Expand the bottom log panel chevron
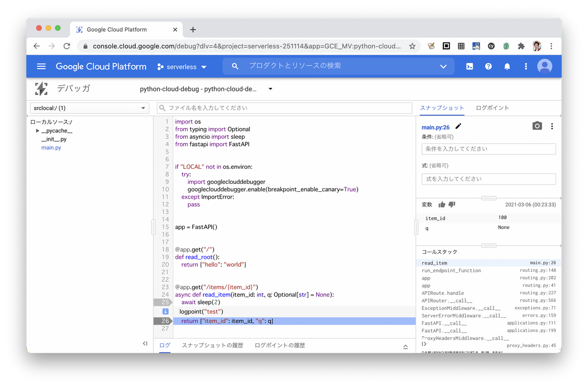The height and width of the screenshot is (388, 588). click(405, 346)
